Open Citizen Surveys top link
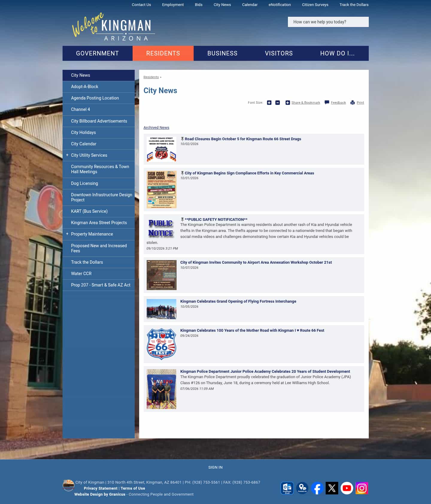 pos(315,5)
